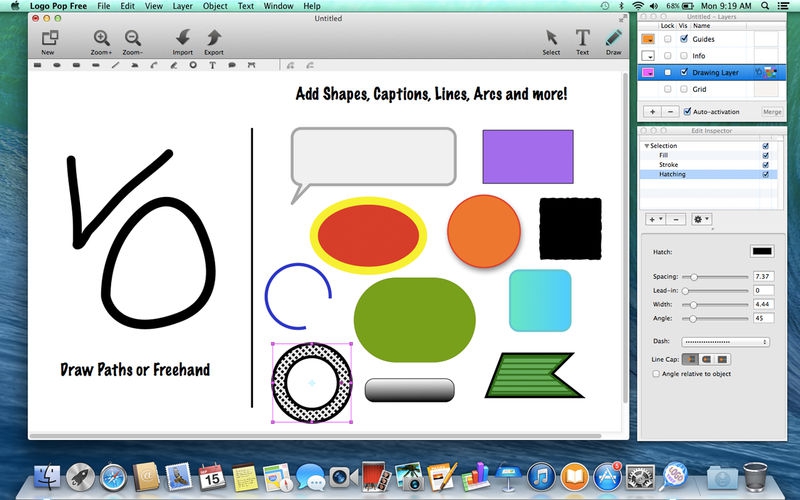
Task: Click the Spacing value field
Action: pyautogui.click(x=764, y=276)
